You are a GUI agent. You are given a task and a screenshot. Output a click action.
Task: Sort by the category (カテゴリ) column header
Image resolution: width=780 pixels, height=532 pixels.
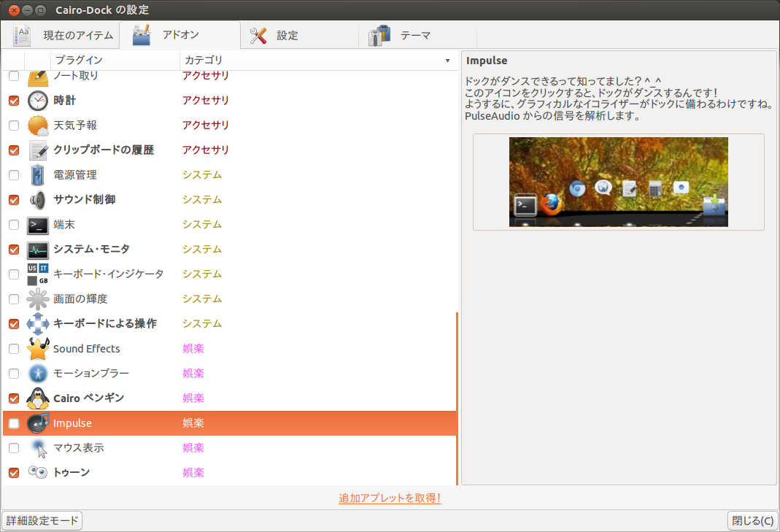tap(318, 61)
